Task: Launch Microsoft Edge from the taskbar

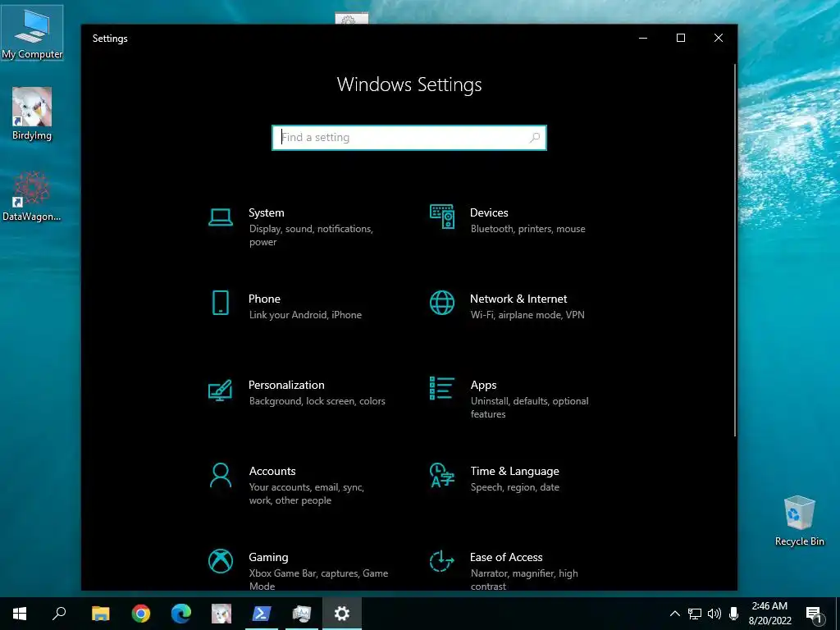Action: click(181, 614)
